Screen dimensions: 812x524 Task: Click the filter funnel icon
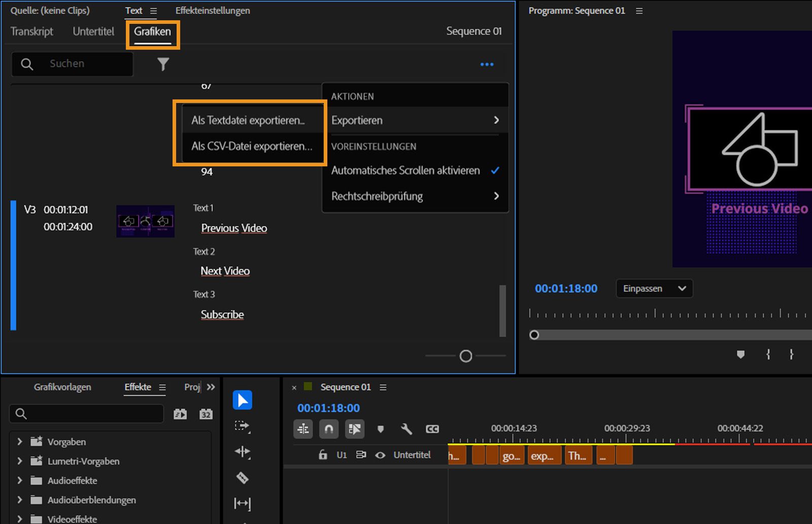[x=163, y=64]
